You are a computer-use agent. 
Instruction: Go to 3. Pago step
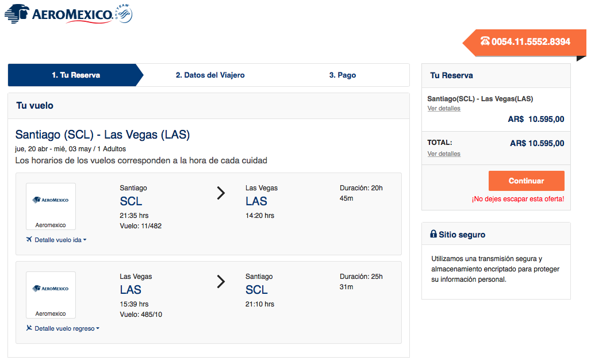pos(342,75)
